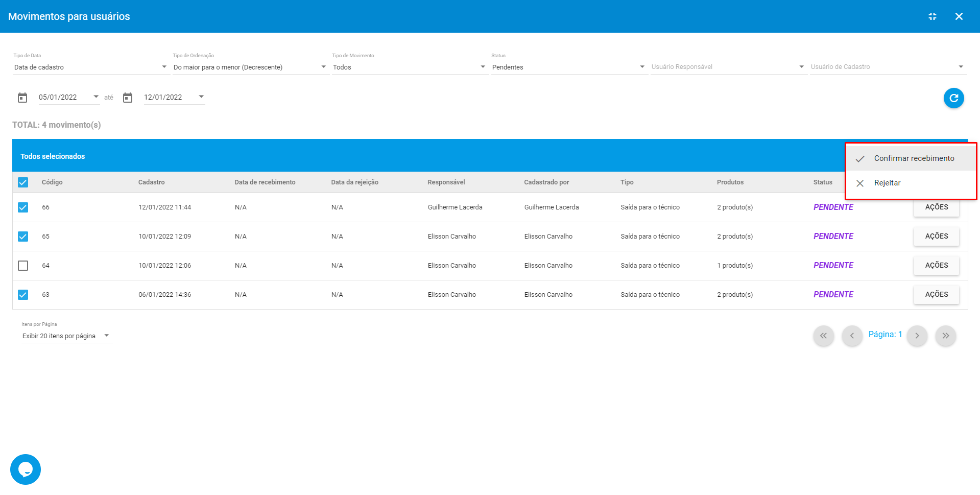Click the 1 produto(s) cell

735,266
